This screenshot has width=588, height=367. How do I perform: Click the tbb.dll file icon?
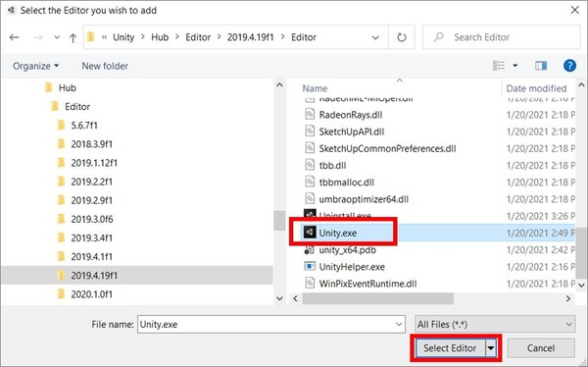tap(310, 165)
